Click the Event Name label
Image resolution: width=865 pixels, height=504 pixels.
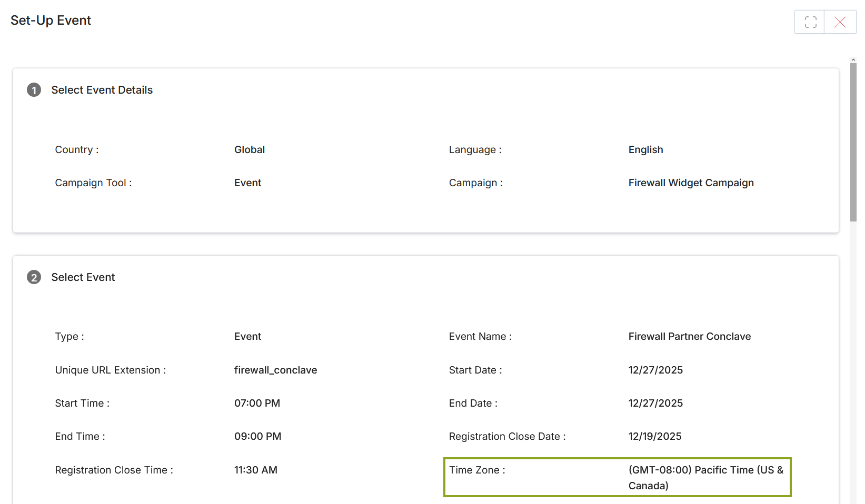click(480, 337)
